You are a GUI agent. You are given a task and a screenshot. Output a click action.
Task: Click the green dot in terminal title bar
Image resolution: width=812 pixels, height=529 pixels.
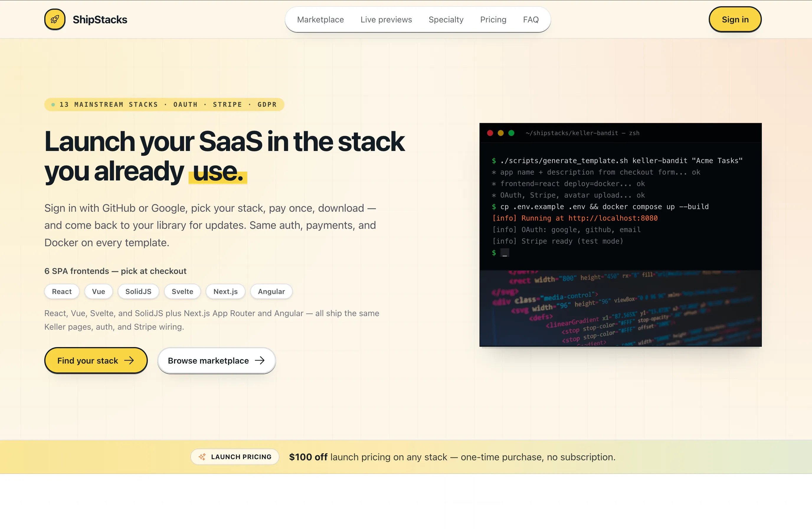tap(511, 133)
